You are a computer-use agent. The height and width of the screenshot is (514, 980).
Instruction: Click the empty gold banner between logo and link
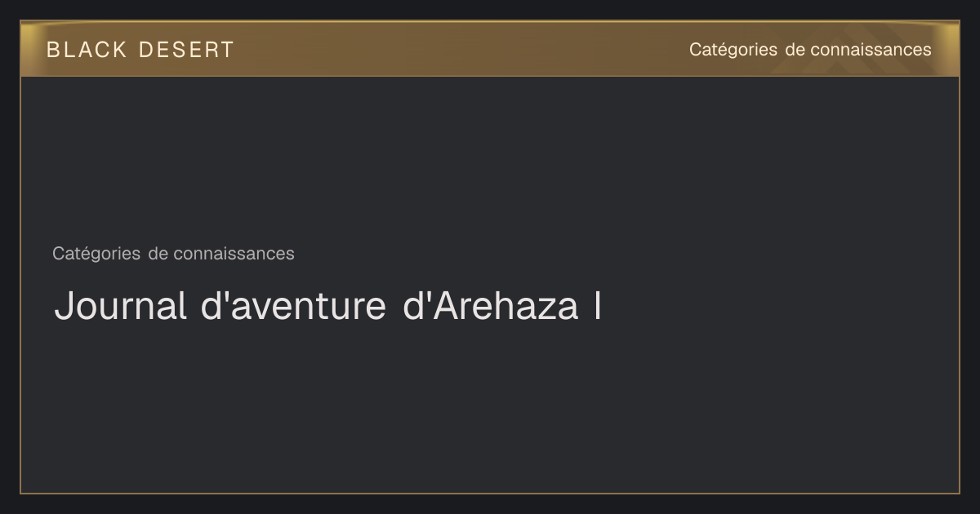point(461,50)
